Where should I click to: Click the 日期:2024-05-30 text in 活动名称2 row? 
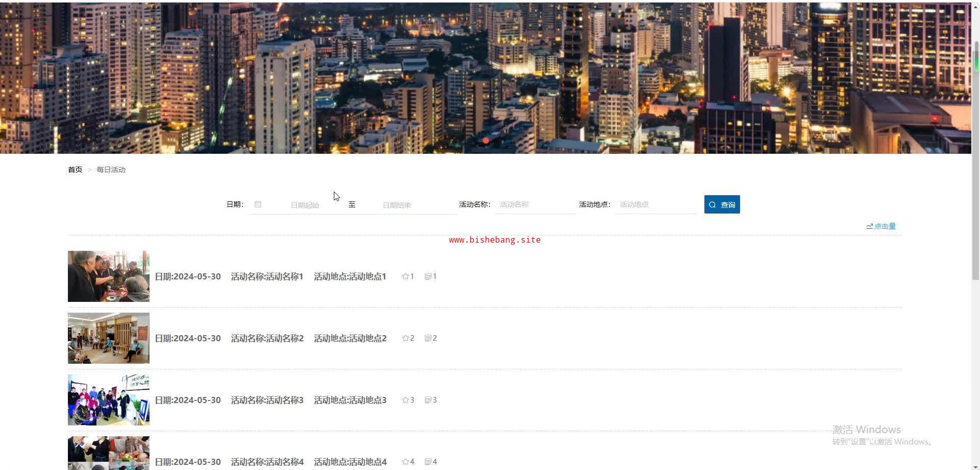coord(188,338)
